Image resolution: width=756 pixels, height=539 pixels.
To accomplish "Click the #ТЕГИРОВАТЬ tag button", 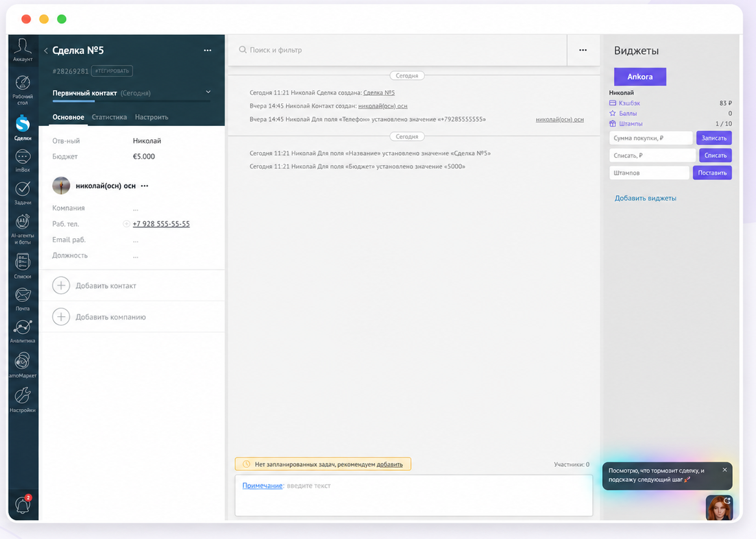I will point(112,71).
